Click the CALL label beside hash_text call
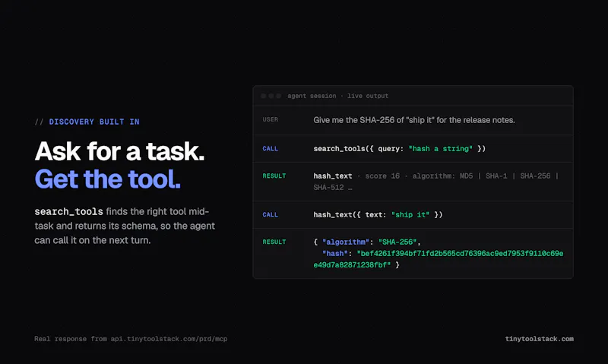This screenshot has width=608, height=364. tap(271, 214)
